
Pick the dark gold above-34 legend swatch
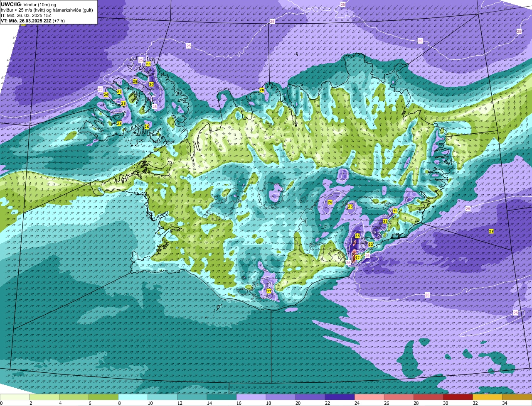coord(517,397)
